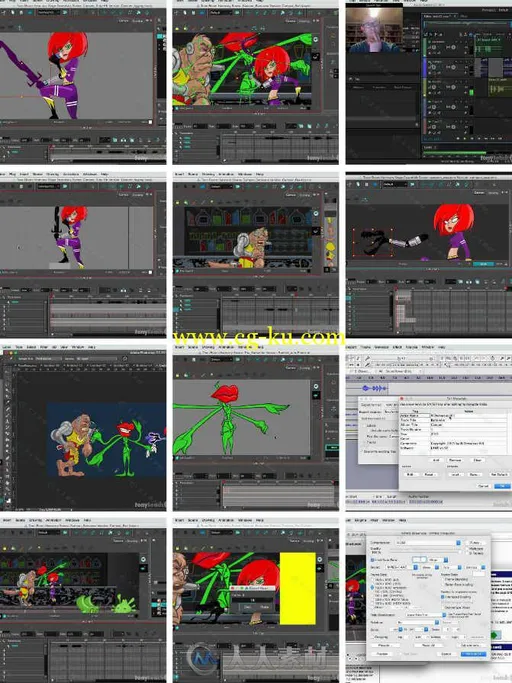Toggle the frame rate checkbox in compression dialog
The width and height of the screenshot is (512, 683).
pos(372,560)
